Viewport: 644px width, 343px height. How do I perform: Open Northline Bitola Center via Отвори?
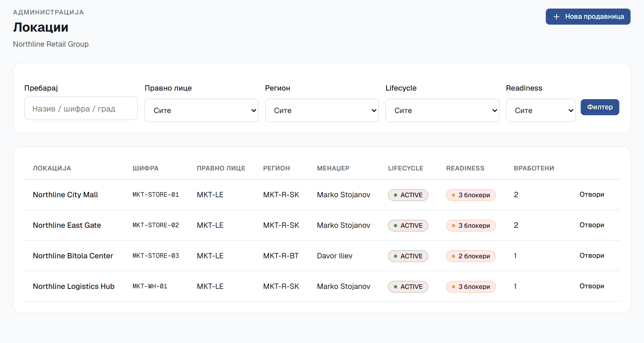tap(592, 256)
